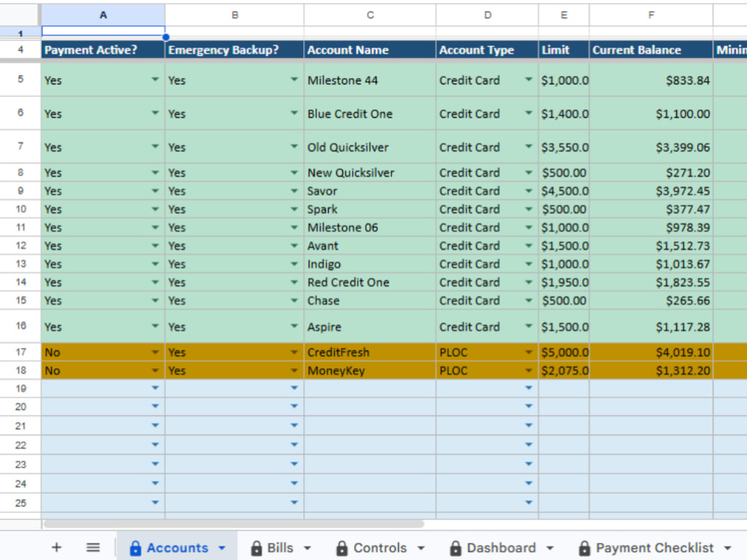Open the Bills tab dropdown arrow
747x560 pixels.
point(307,548)
